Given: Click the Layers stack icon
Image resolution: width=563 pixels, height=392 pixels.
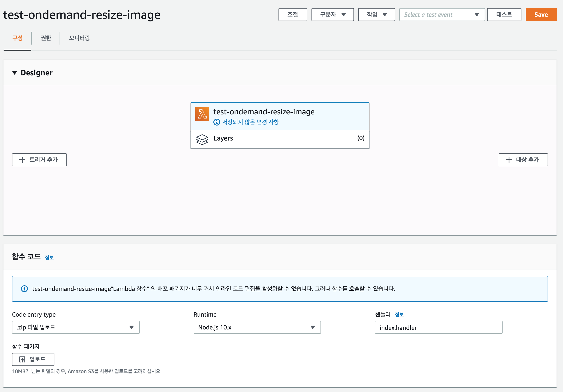Looking at the screenshot, I should [x=202, y=139].
